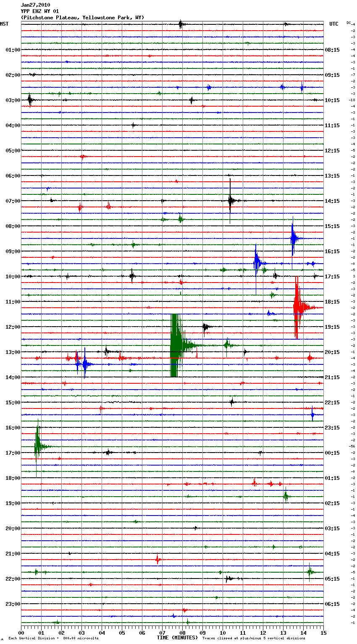This screenshot has height=644, width=357.
Task: Click the Traces clipped at plus/minus 5 divisions note
Action: (x=254, y=639)
